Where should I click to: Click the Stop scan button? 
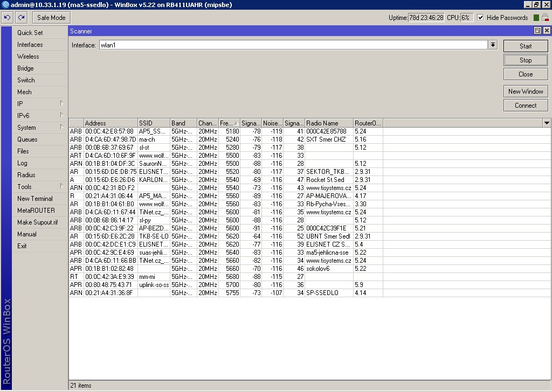pos(526,60)
